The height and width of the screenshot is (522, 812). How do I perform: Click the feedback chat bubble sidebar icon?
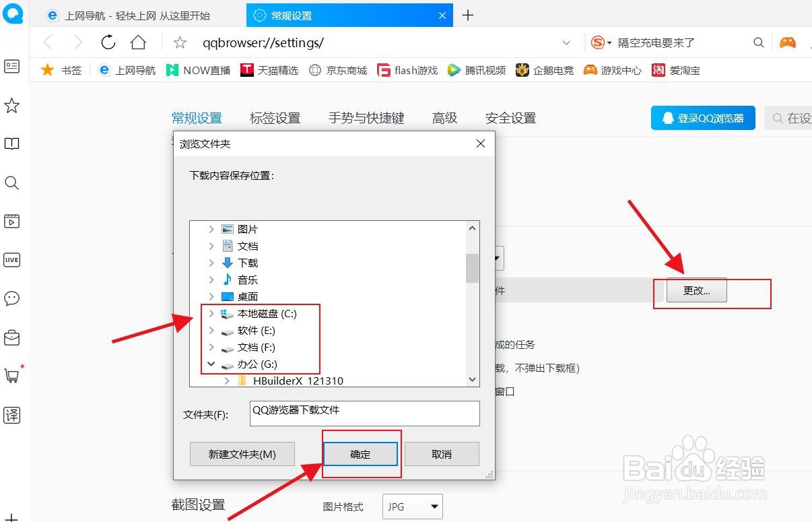[x=12, y=298]
